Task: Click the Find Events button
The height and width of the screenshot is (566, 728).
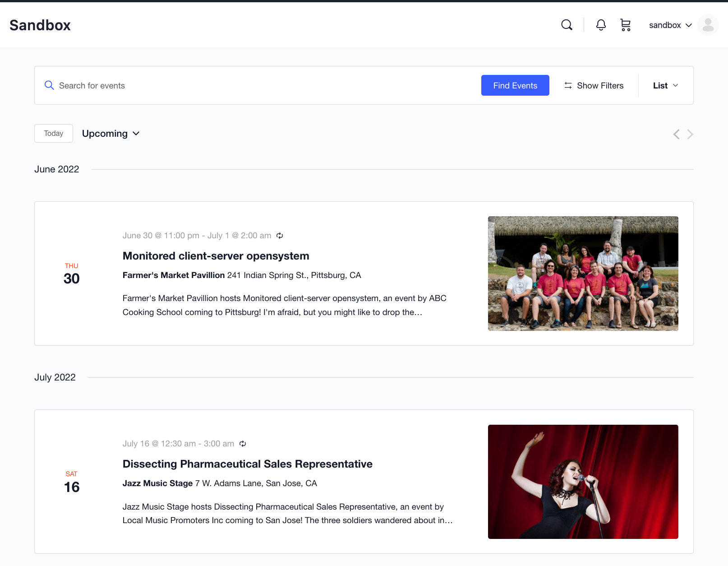Action: (515, 85)
